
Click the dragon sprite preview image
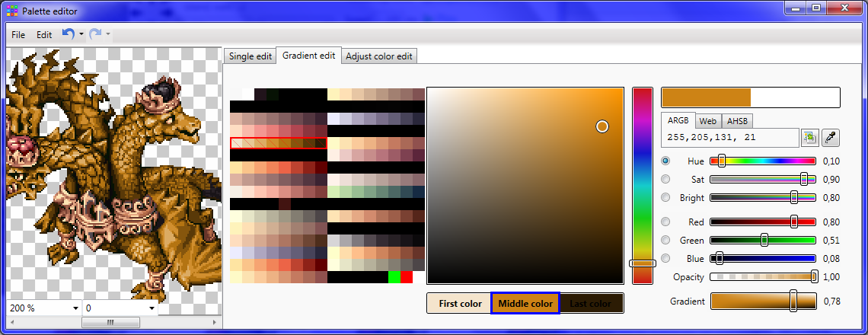tap(113, 173)
